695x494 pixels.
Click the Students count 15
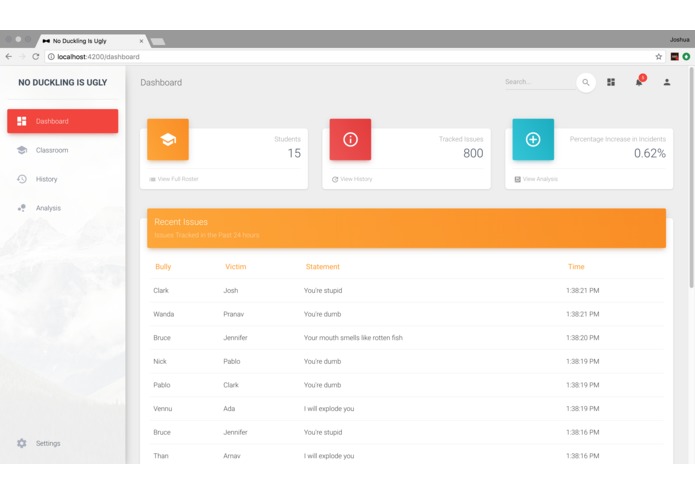coord(294,153)
